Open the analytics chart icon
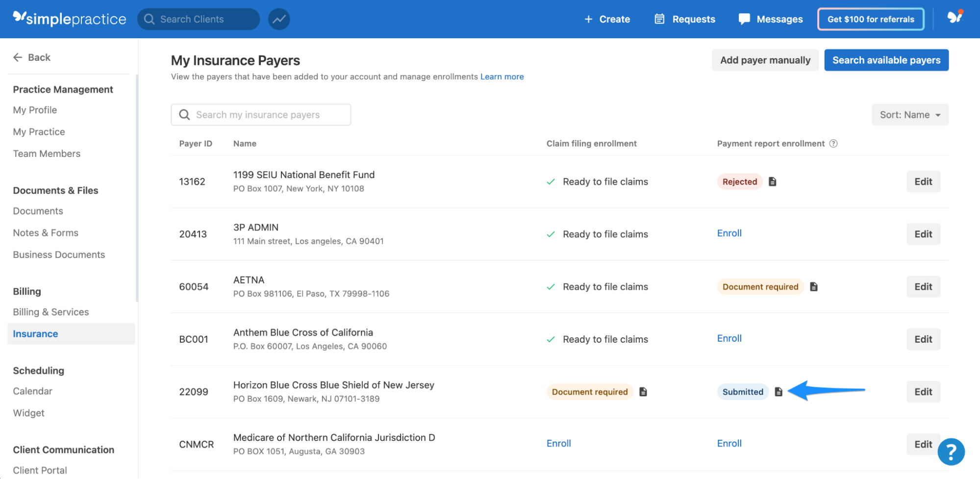 pos(279,19)
